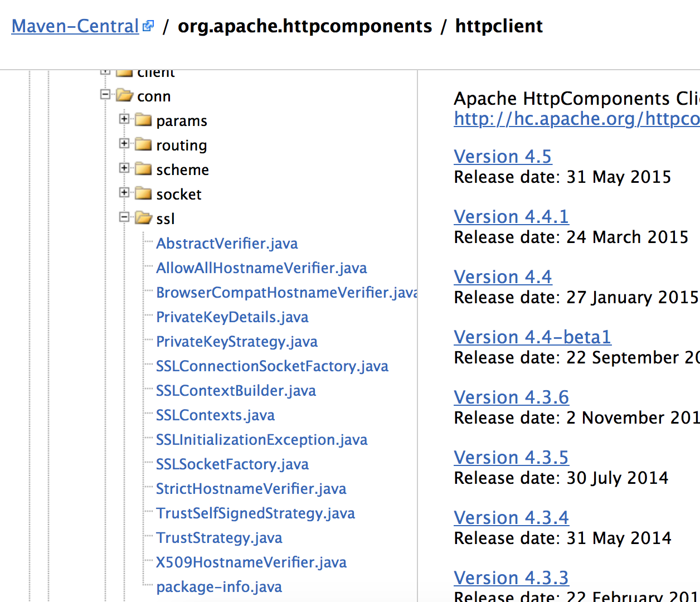Collapse the conn tree node
Image resolution: width=700 pixels, height=602 pixels.
tap(105, 95)
